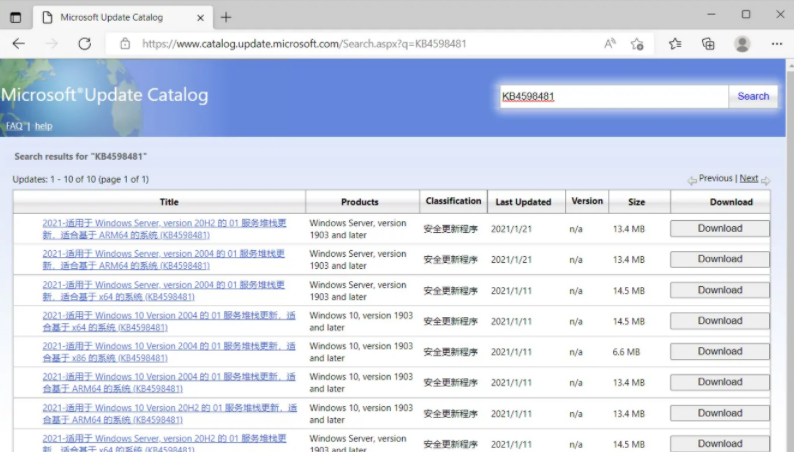The width and height of the screenshot is (794, 452).
Task: Open Windows 10 Version 2004 x64 update link
Action: click(x=169, y=321)
